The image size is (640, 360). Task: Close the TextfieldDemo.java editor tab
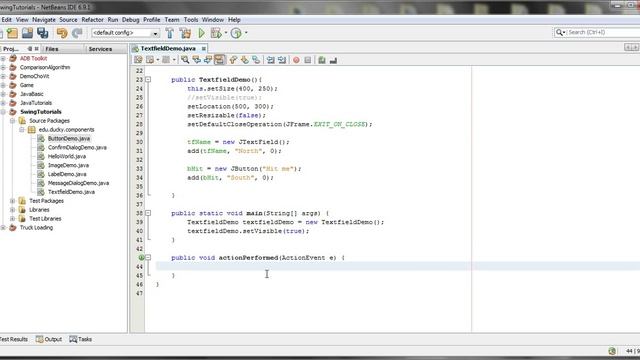point(203,49)
